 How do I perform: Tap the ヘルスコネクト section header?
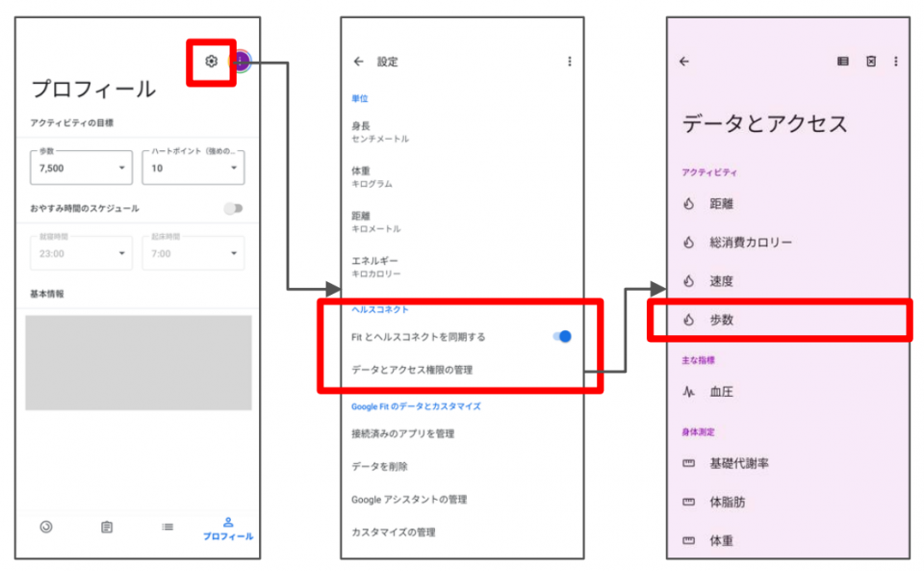(379, 309)
